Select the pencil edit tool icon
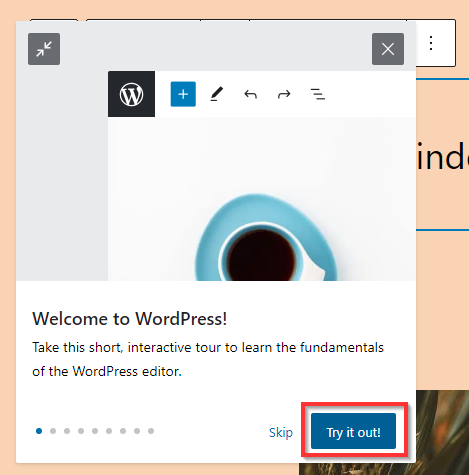 click(216, 94)
